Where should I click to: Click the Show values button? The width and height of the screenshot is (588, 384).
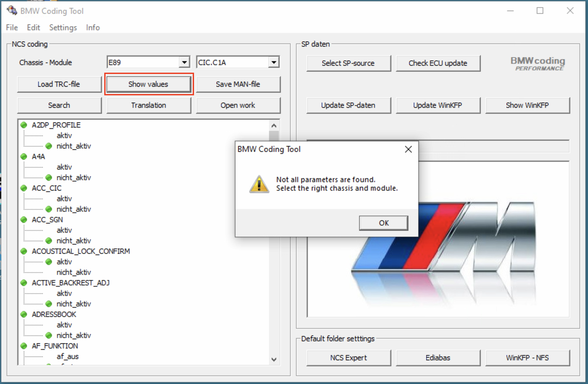[x=149, y=84]
